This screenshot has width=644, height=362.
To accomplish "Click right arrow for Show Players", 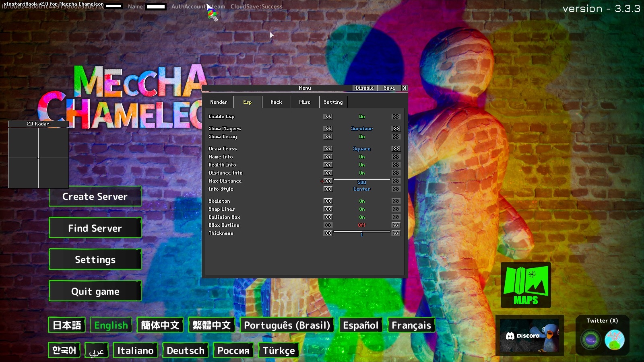I will pyautogui.click(x=396, y=129).
